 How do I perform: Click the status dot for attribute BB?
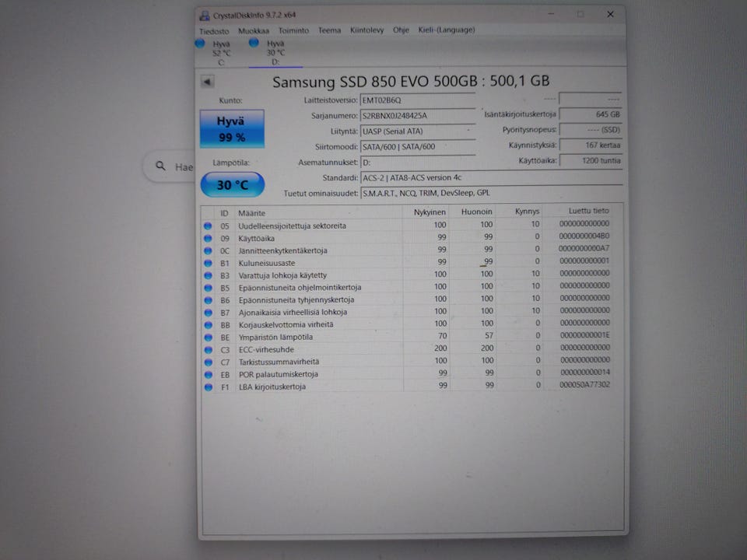click(209, 325)
